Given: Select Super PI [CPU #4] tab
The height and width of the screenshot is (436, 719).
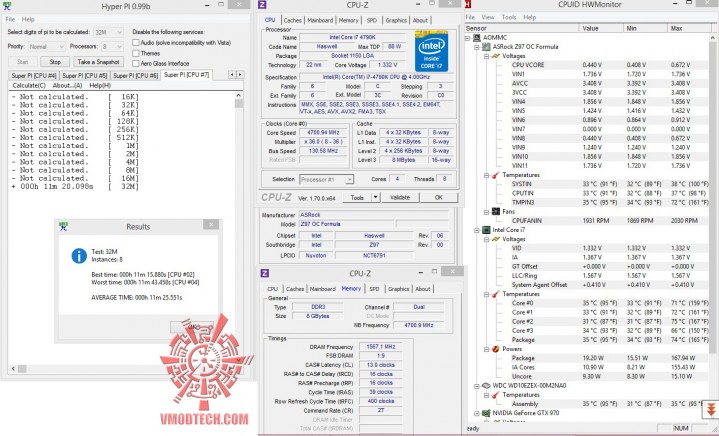Looking at the screenshot, I should 34,76.
